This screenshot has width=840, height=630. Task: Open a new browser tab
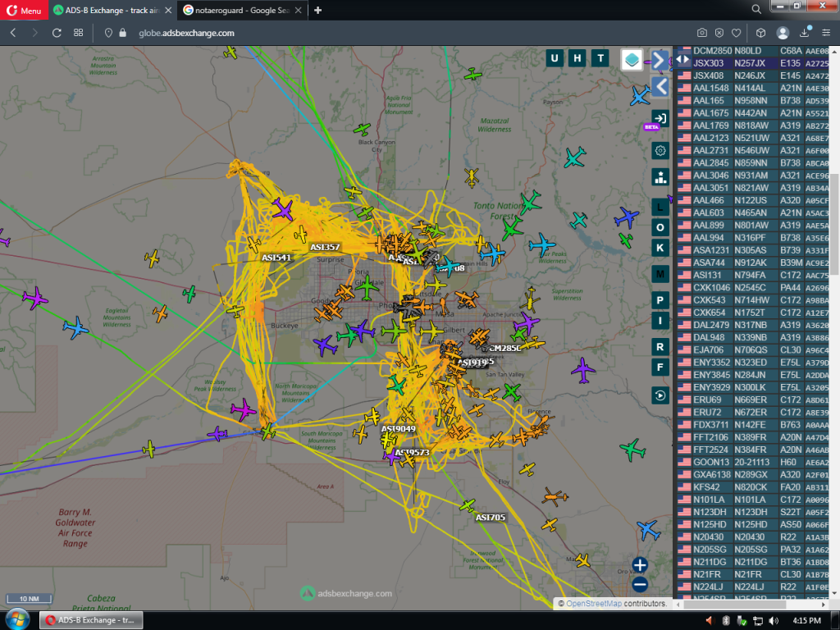pyautogui.click(x=317, y=10)
